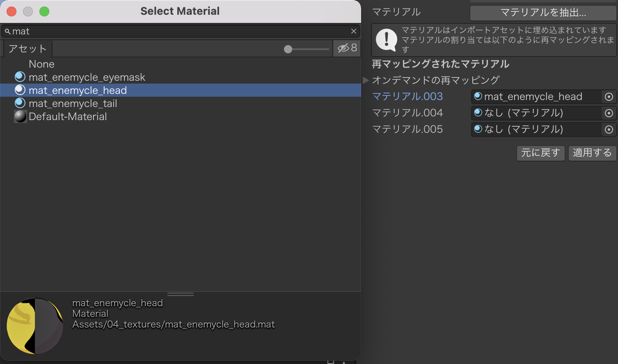618x364 pixels.
Task: Click the Select Material title bar text
Action: [x=180, y=11]
